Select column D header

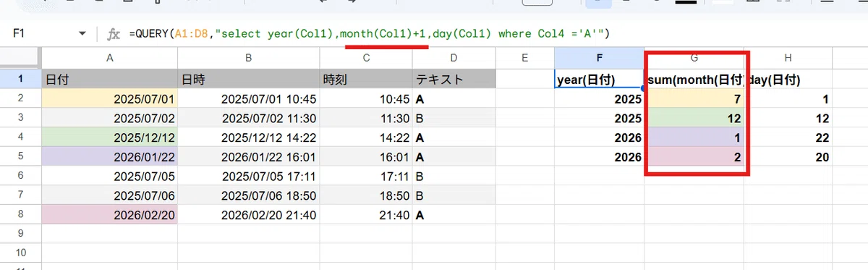(454, 58)
